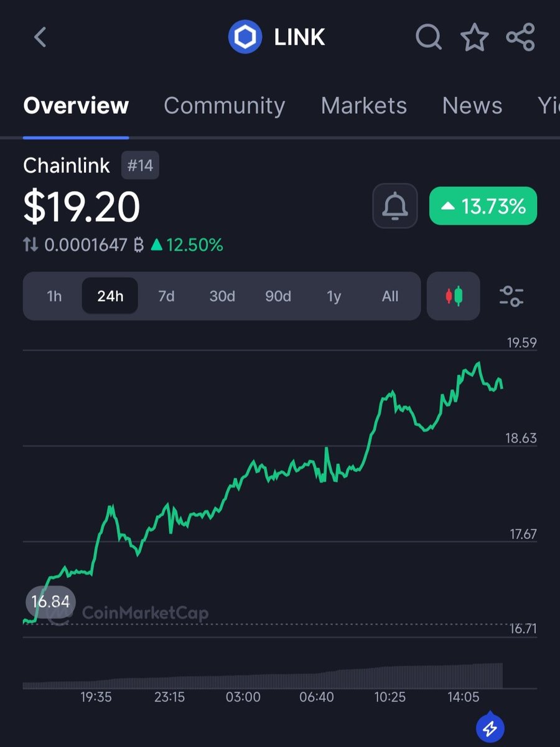Select the All time range
The width and height of the screenshot is (560, 747).
(x=390, y=296)
